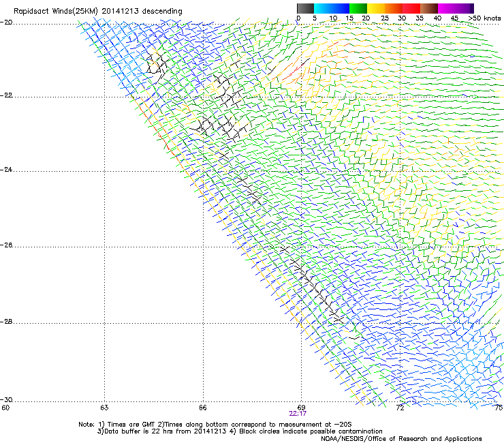Click the legend tick label '10'
Image resolution: width=504 pixels, height=443 pixels.
[x=333, y=18]
